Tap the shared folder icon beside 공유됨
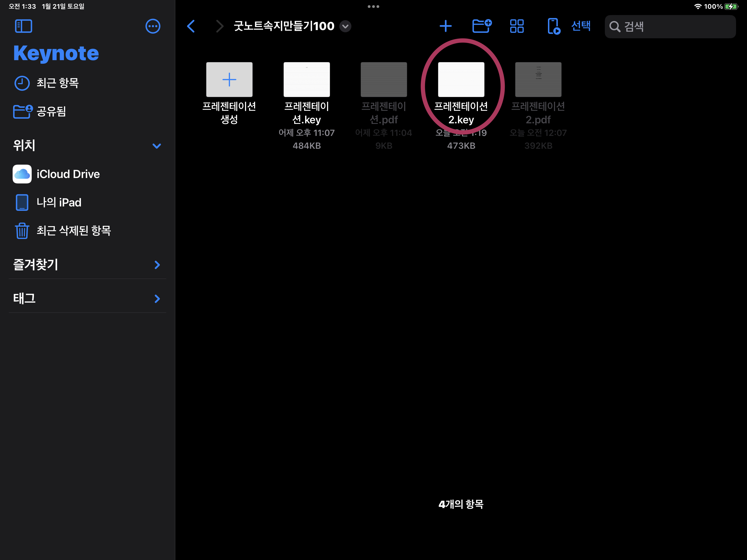The image size is (747, 560). point(23,112)
